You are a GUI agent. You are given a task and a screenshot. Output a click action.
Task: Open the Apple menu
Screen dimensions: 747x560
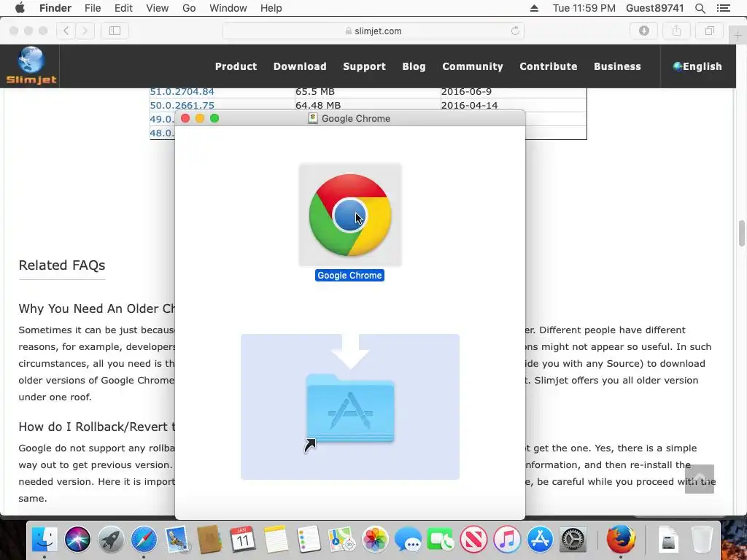tap(20, 8)
